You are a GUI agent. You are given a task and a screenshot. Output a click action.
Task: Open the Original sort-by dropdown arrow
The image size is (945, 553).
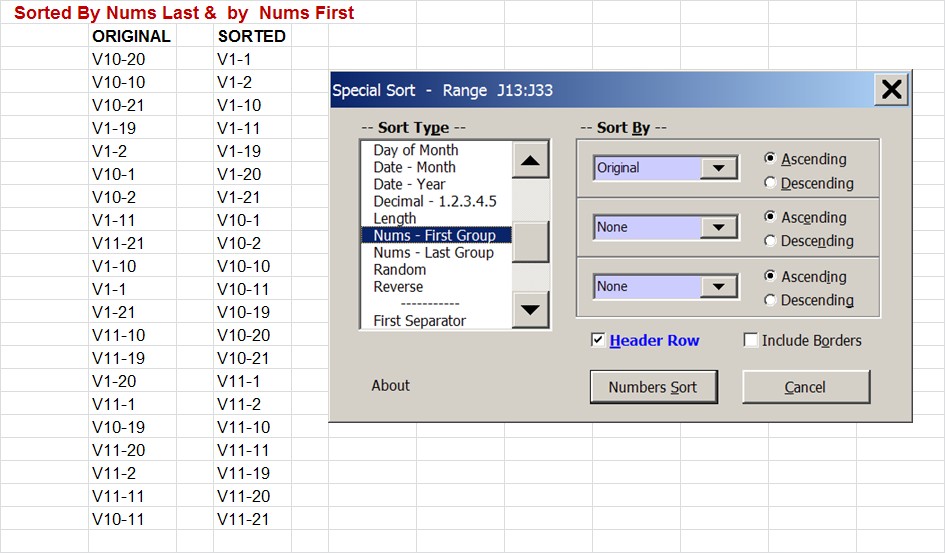click(x=718, y=168)
